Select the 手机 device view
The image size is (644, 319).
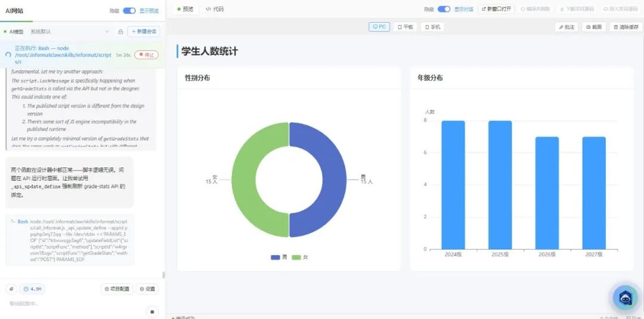tap(432, 27)
